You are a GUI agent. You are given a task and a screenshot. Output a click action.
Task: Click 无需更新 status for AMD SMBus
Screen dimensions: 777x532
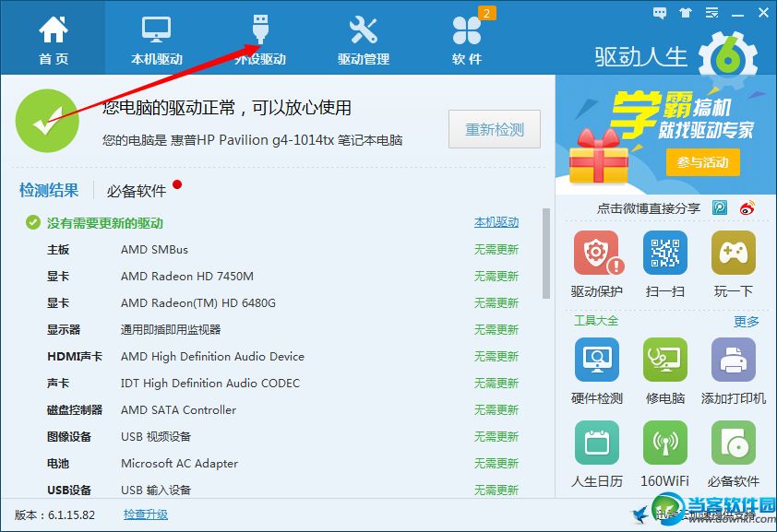[496, 250]
